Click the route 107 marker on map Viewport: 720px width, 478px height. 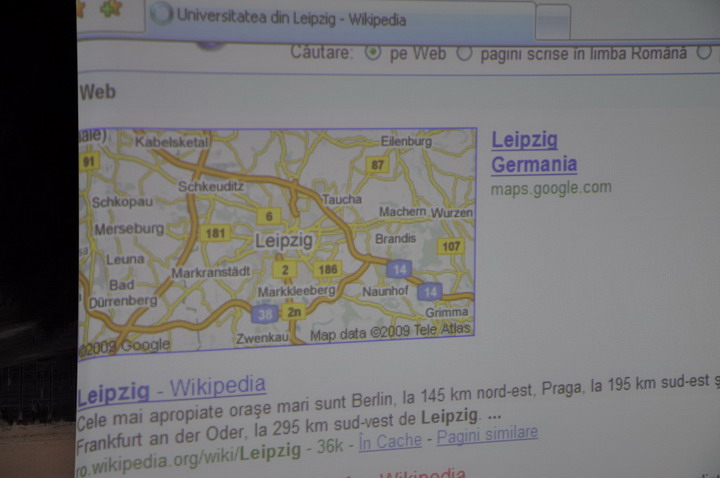pos(450,247)
